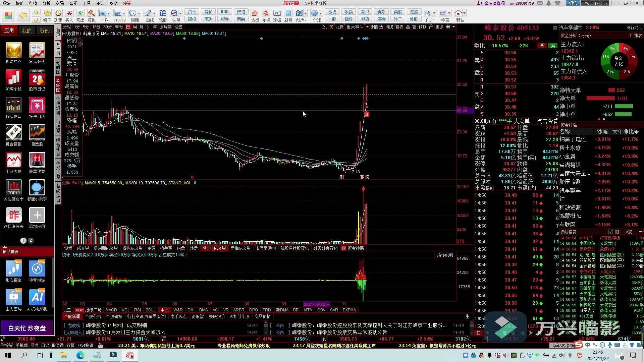Switch to page 2 of apps

pyautogui.click(x=31, y=240)
